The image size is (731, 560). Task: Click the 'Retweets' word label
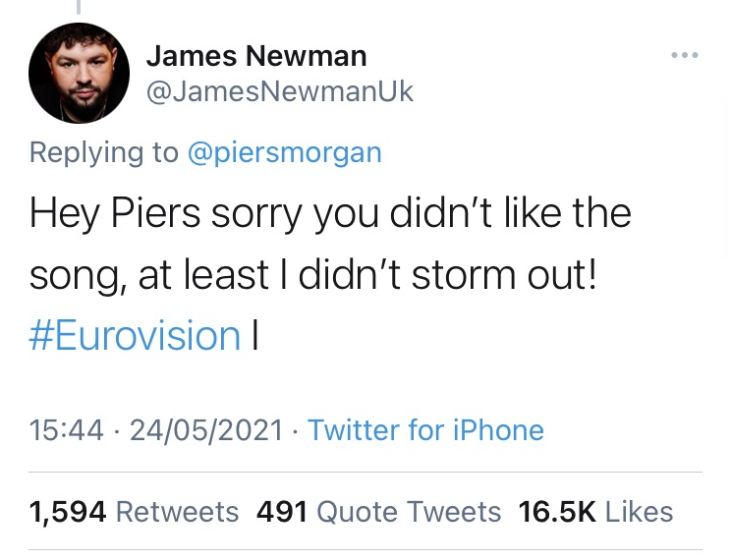pyautogui.click(x=177, y=512)
